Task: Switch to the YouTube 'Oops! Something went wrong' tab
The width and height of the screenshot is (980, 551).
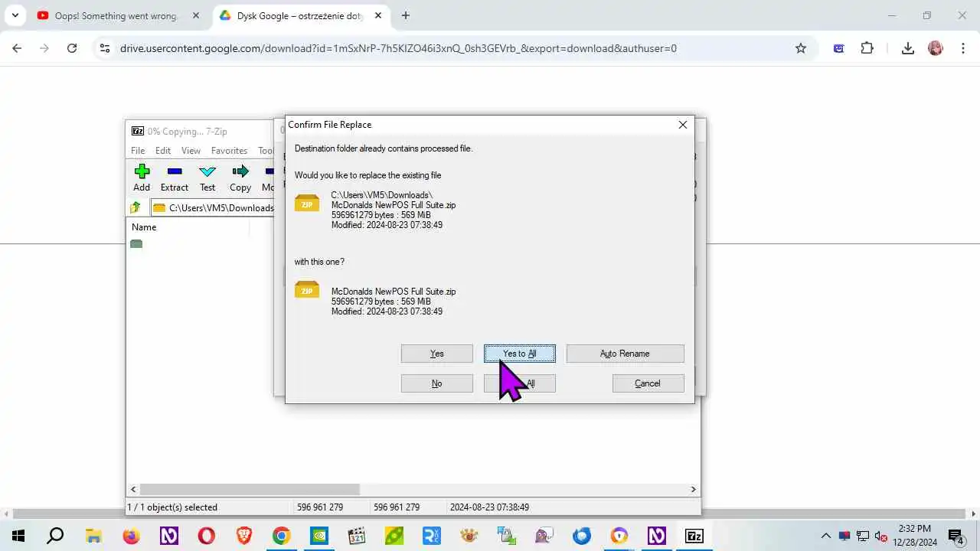Action: 115,15
